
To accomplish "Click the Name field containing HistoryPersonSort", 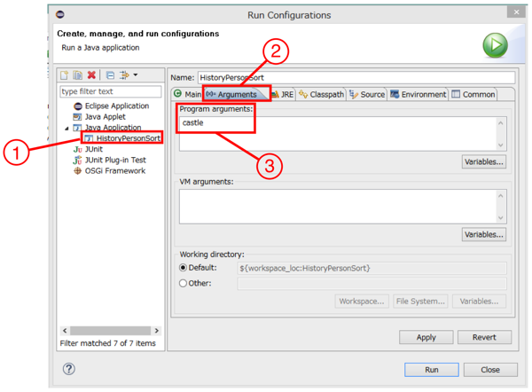I will tap(356, 77).
